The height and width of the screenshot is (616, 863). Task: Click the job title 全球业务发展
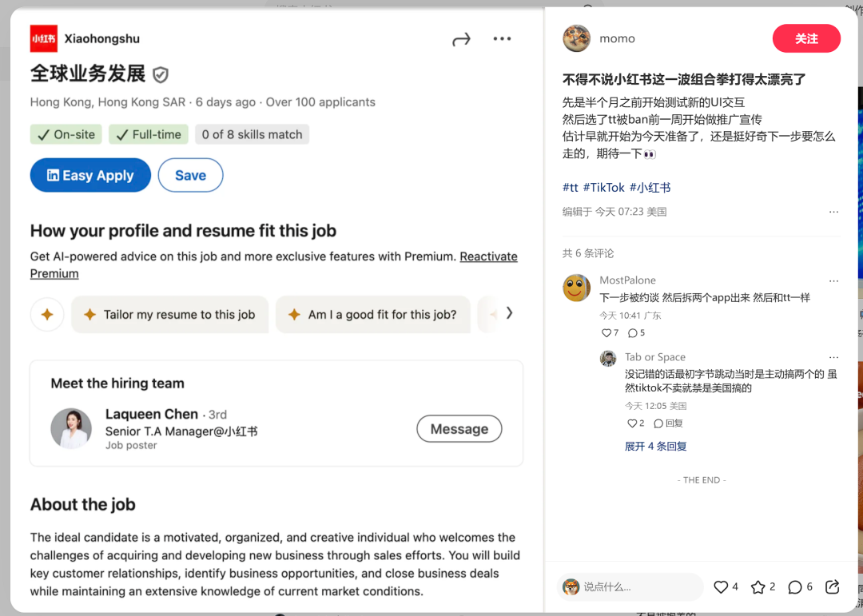(88, 74)
